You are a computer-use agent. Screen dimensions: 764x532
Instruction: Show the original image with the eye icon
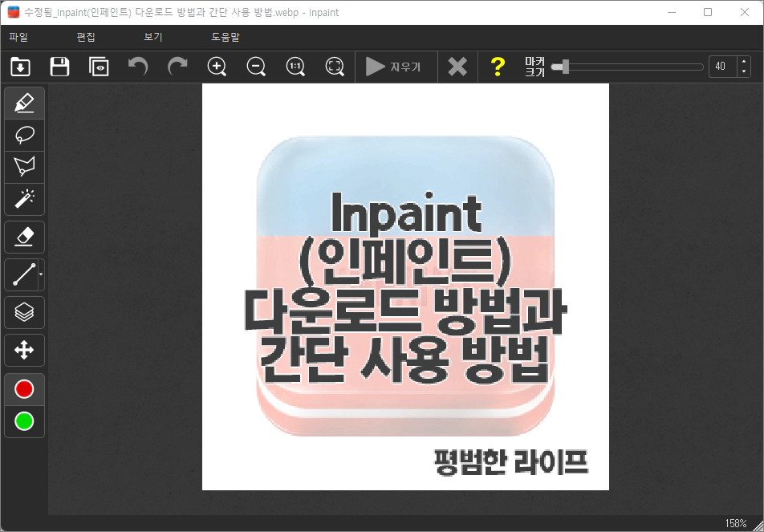[99, 67]
